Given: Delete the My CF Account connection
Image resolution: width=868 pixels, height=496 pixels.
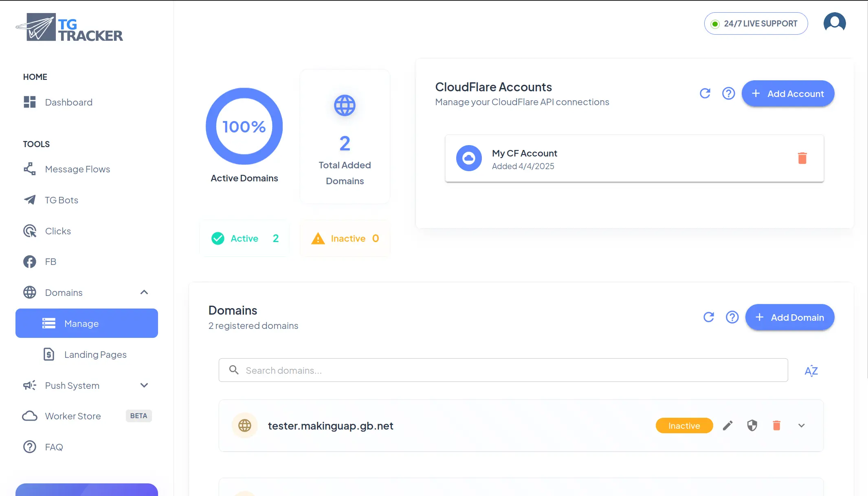Looking at the screenshot, I should (802, 159).
